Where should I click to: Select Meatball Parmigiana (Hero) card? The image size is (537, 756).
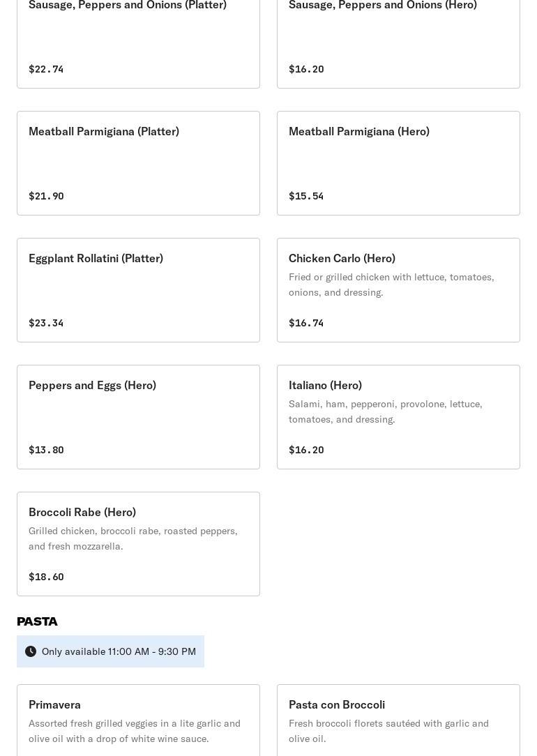(x=398, y=163)
